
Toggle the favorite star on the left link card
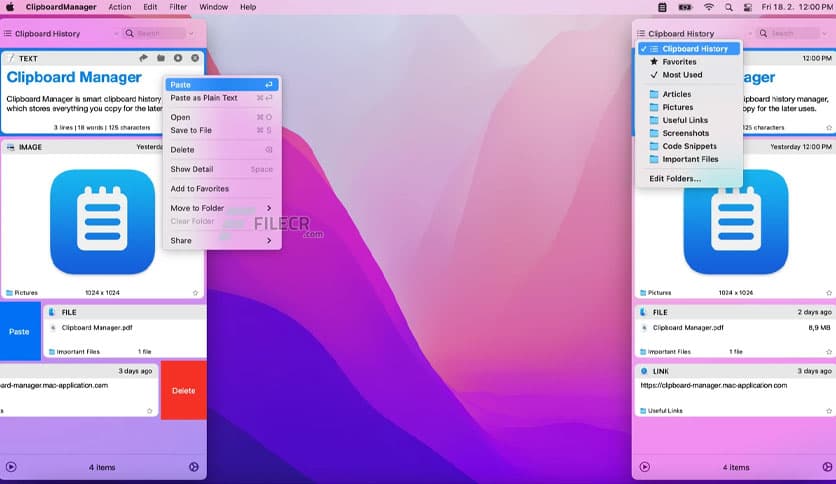click(149, 410)
